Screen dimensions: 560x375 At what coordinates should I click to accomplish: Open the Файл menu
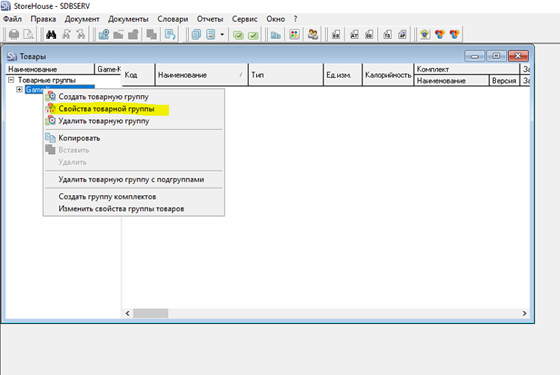[12, 19]
